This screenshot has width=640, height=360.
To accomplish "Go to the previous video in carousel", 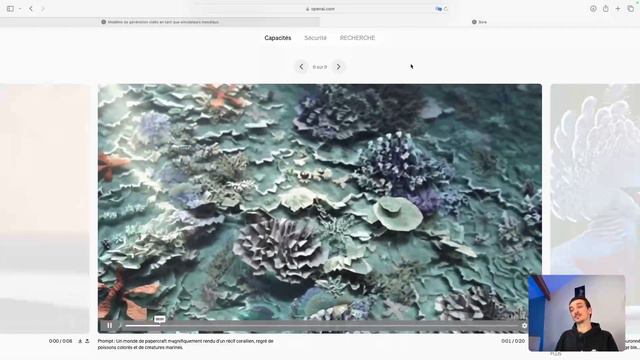I will (301, 67).
